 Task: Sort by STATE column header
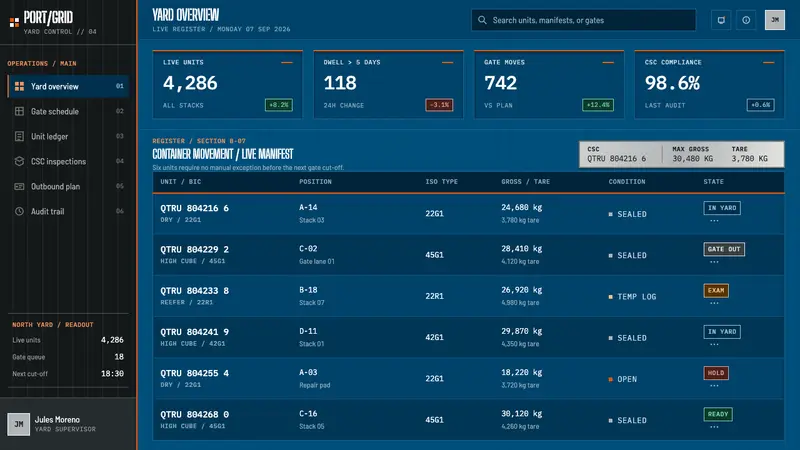(x=713, y=182)
